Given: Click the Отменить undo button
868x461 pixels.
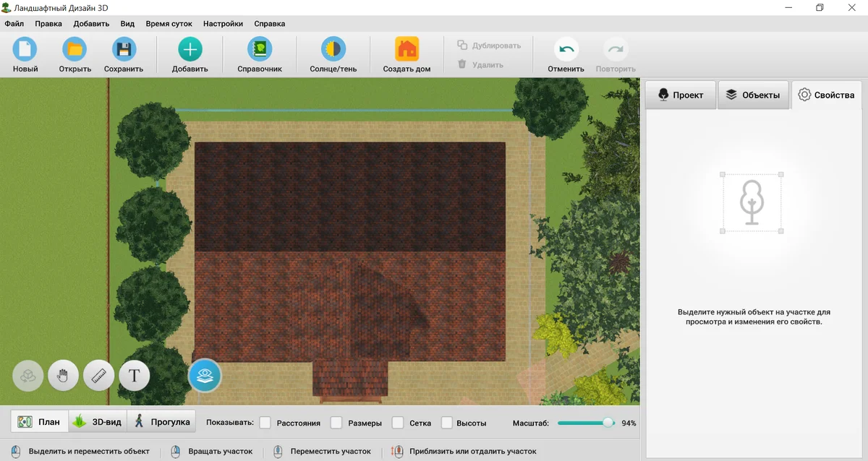Looking at the screenshot, I should [x=566, y=49].
